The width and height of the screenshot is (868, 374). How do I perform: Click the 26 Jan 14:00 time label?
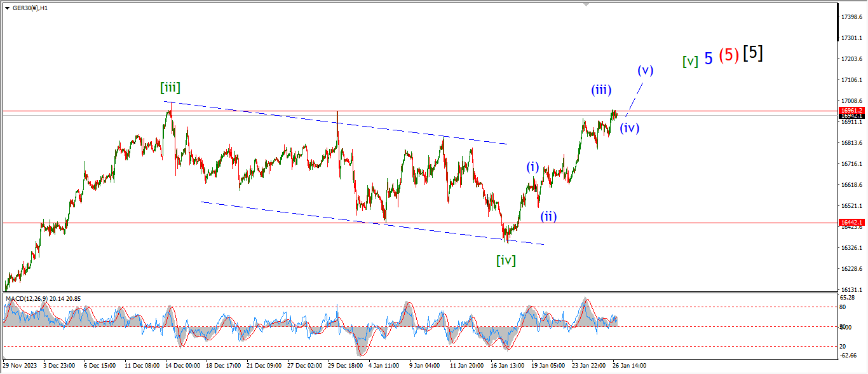[628, 366]
